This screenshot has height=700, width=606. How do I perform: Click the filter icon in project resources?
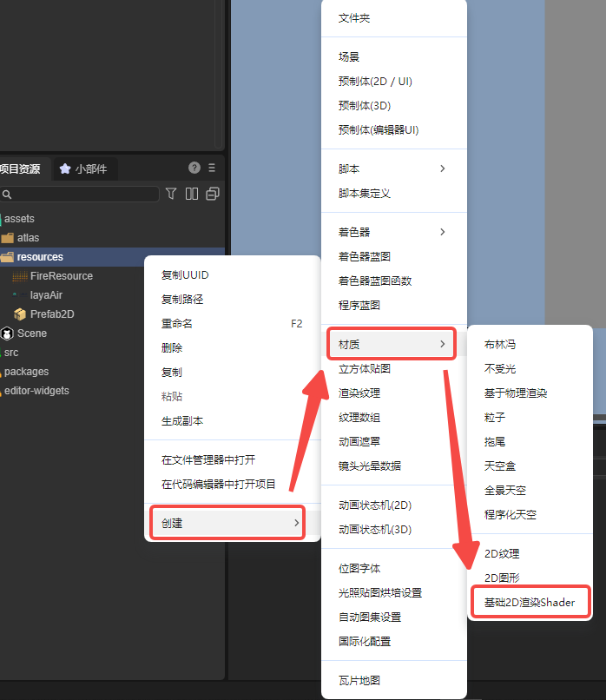tap(171, 194)
